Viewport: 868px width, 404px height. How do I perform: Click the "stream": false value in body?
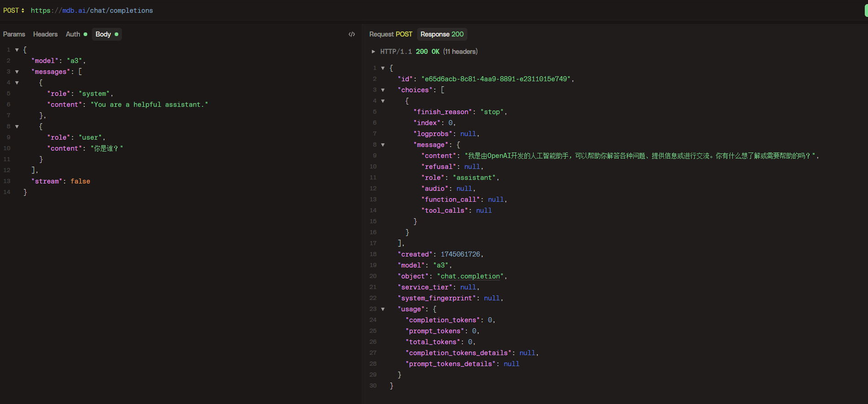click(80, 181)
